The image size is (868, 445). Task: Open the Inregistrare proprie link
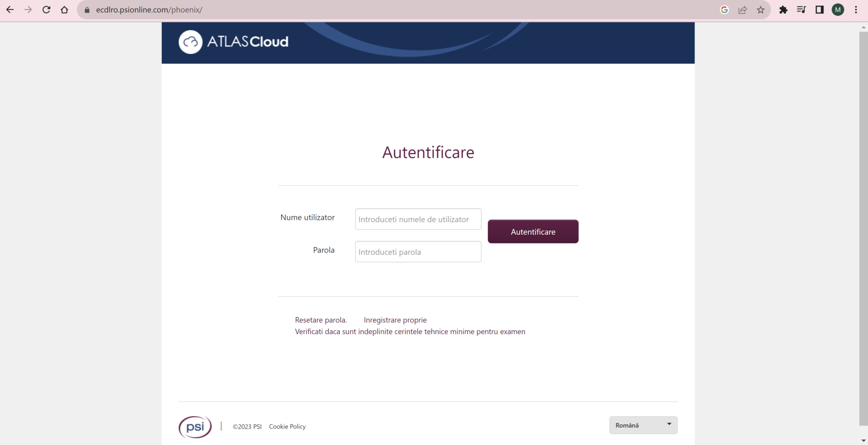(x=395, y=320)
